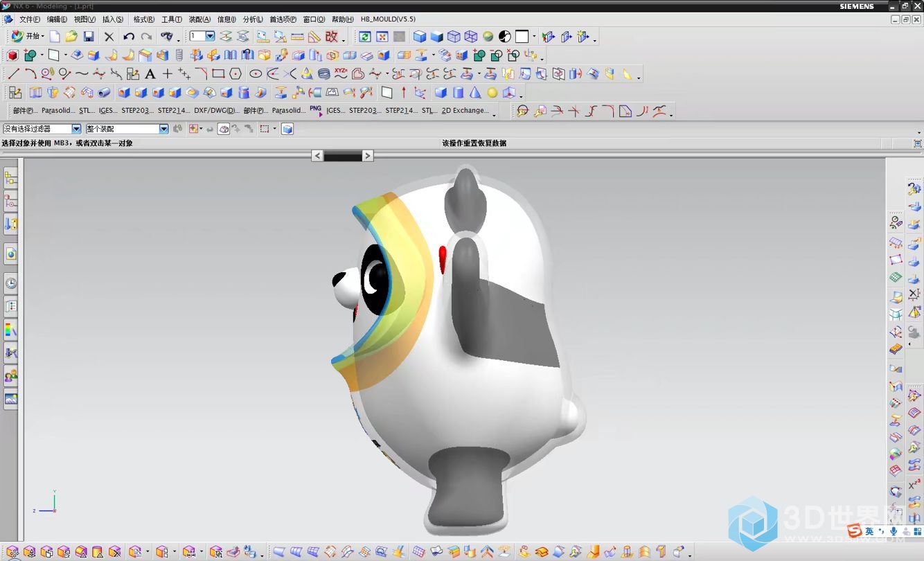This screenshot has height=561, width=924.
Task: Open the 分析 menu
Action: [252, 19]
